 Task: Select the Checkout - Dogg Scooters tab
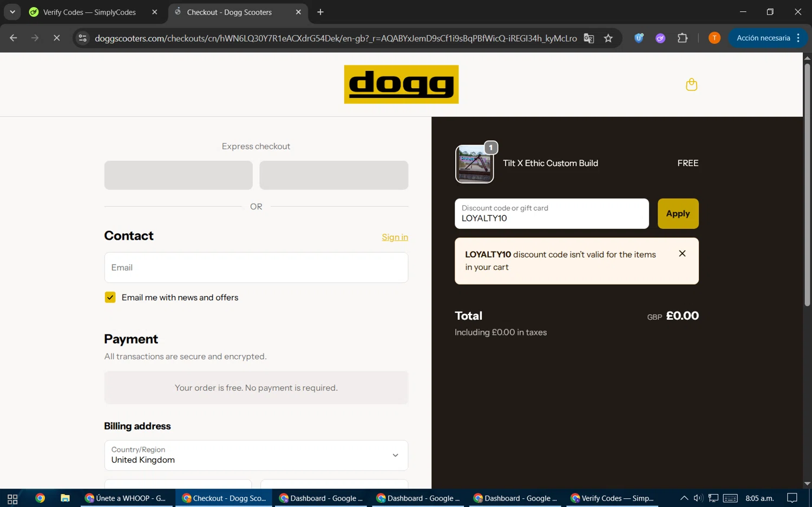(229, 12)
